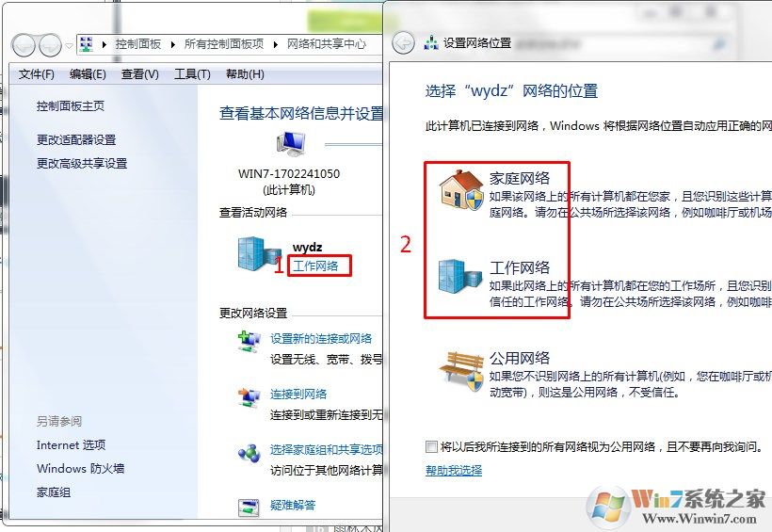Click the WIN7-1702241050 computer icon
772x532 pixels.
[x=290, y=144]
